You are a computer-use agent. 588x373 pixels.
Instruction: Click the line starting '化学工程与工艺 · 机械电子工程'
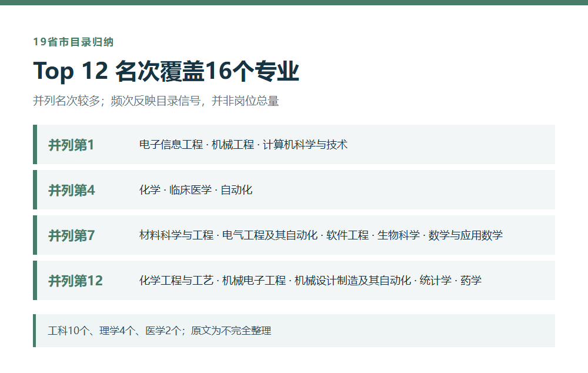[310, 280]
